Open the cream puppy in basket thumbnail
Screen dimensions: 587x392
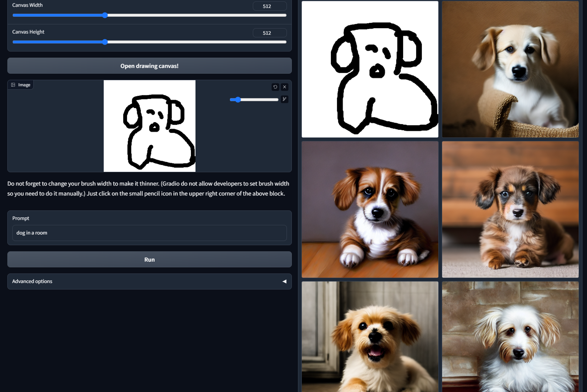510,69
